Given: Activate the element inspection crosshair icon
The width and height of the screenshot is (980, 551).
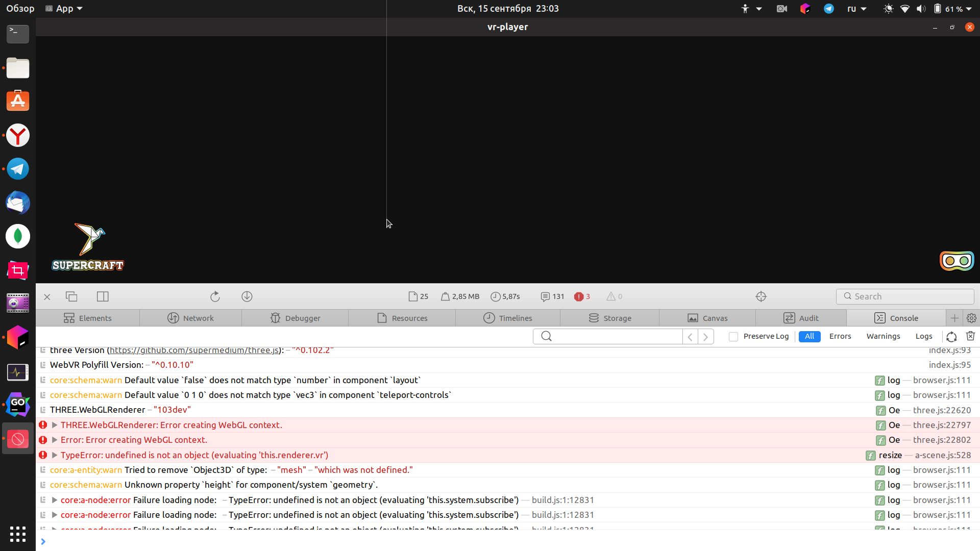Looking at the screenshot, I should coord(761,296).
